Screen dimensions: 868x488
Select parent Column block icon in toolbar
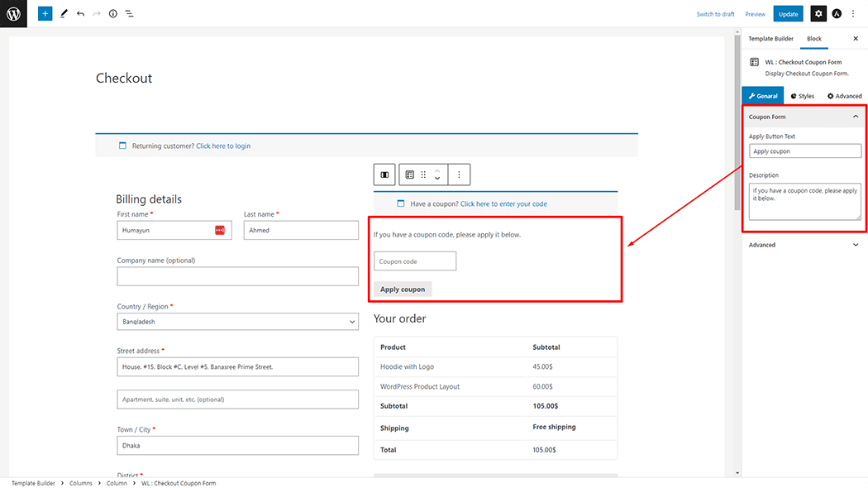click(384, 175)
